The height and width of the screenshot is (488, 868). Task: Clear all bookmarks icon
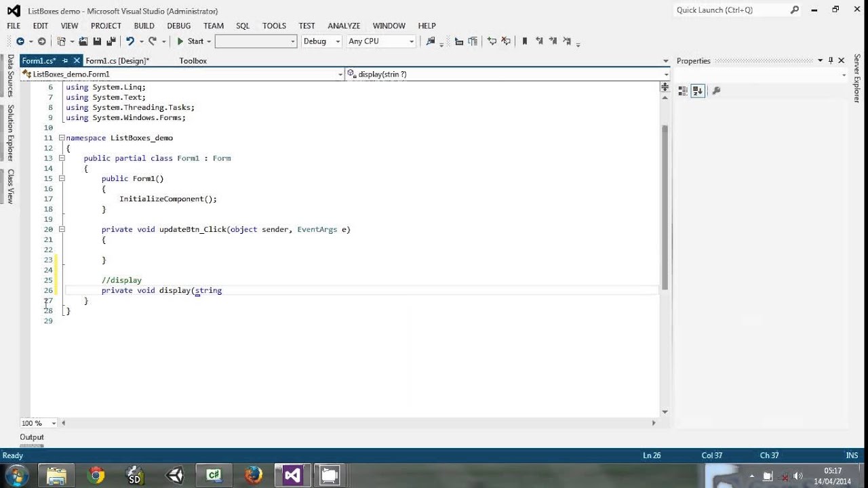coord(567,41)
